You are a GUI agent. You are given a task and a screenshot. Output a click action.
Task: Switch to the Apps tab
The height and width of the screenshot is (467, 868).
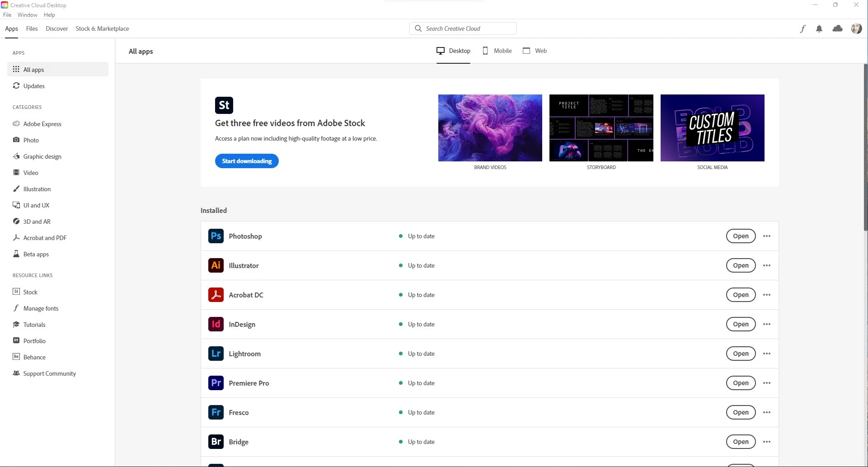click(12, 28)
